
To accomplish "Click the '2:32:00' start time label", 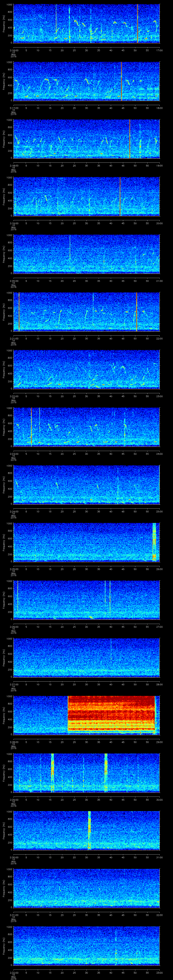I will click(14, 972).
